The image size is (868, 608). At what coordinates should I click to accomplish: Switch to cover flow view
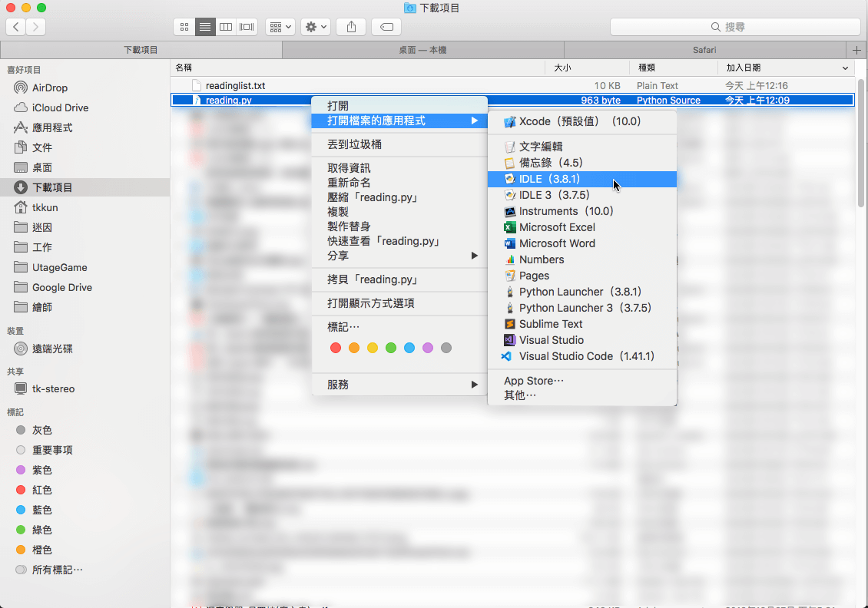247,27
